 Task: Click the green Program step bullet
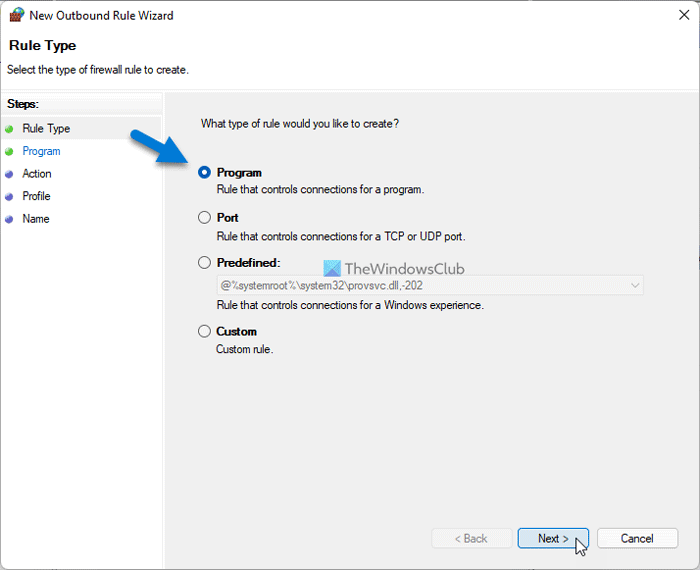(10, 152)
